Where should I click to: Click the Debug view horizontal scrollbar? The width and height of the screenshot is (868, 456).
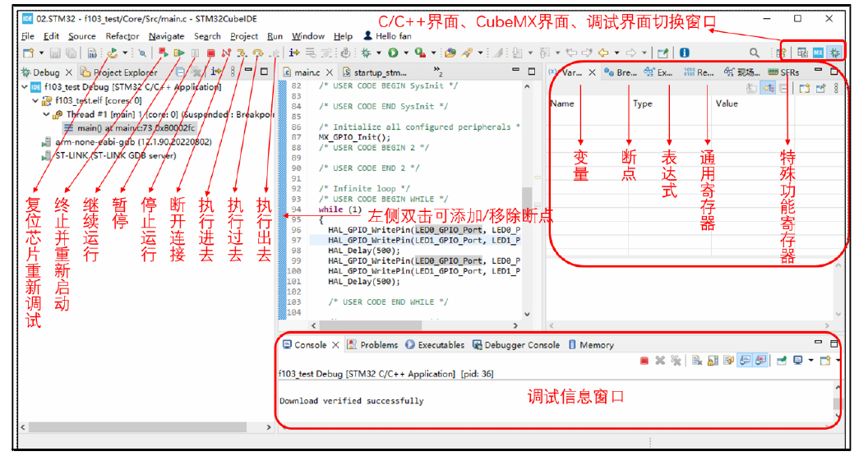click(x=137, y=427)
